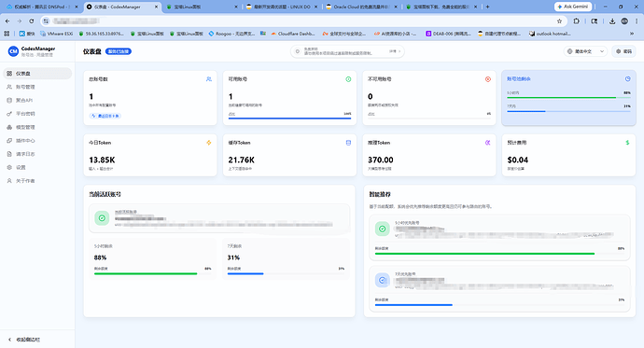Open 插件中心 in the sidebar
Screen dimensions: 644x348
tap(37, 141)
